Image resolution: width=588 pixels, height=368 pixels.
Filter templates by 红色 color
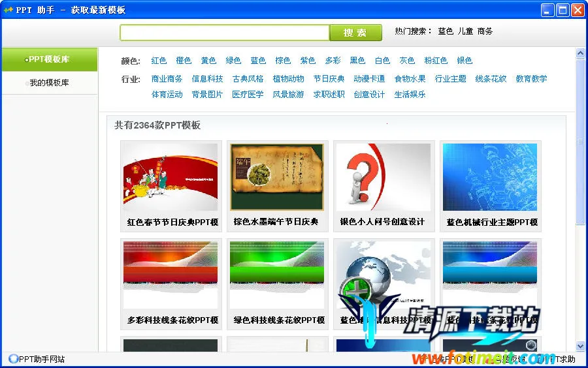(x=159, y=61)
